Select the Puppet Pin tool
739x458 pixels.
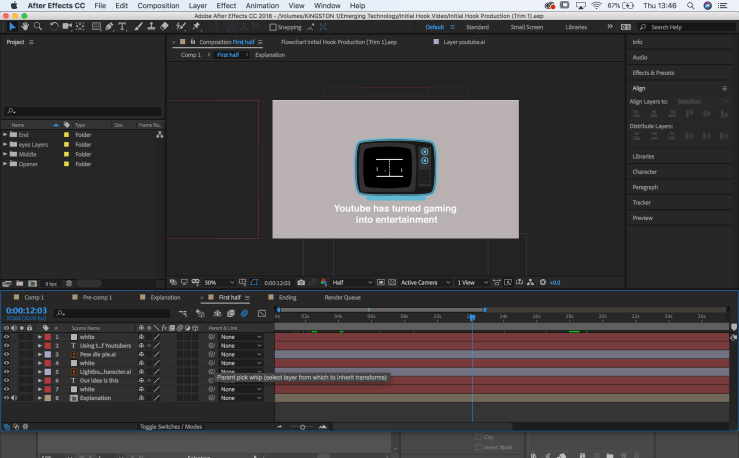(196, 27)
